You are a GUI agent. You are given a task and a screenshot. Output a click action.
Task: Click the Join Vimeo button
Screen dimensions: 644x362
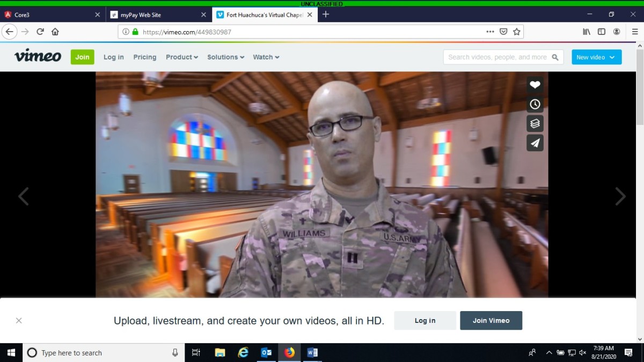point(491,320)
